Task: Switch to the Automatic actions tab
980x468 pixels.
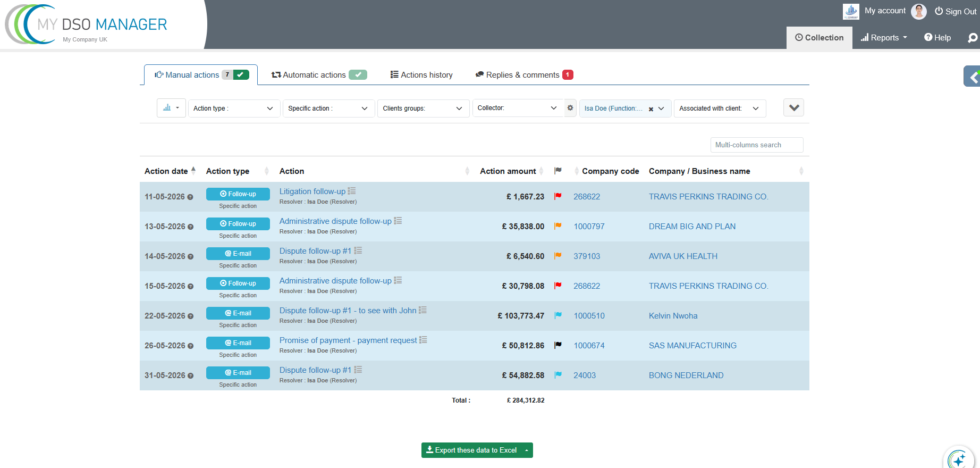Action: [318, 75]
